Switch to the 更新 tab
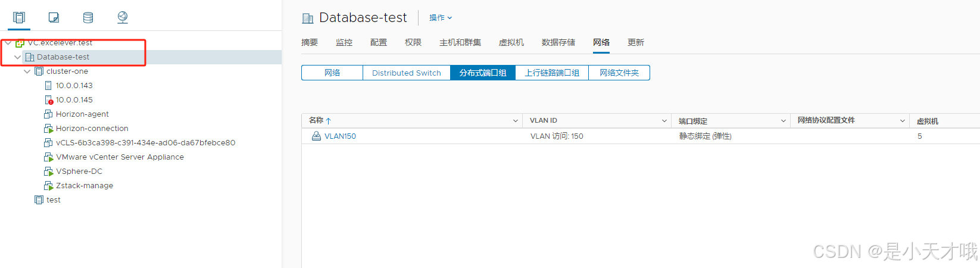This screenshot has width=980, height=268. click(x=636, y=42)
